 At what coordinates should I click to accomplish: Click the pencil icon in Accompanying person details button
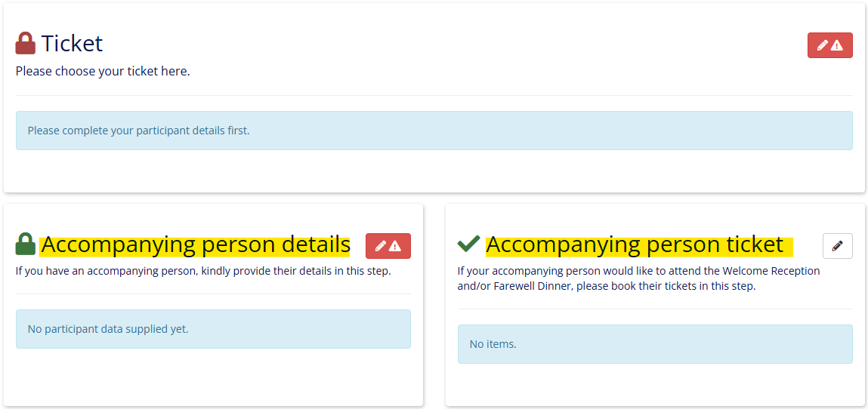(381, 246)
